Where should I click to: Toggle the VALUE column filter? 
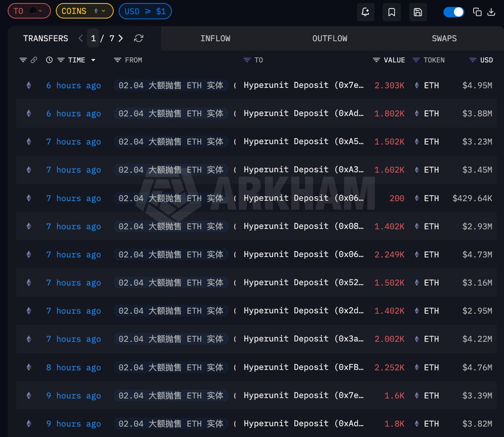click(x=376, y=60)
